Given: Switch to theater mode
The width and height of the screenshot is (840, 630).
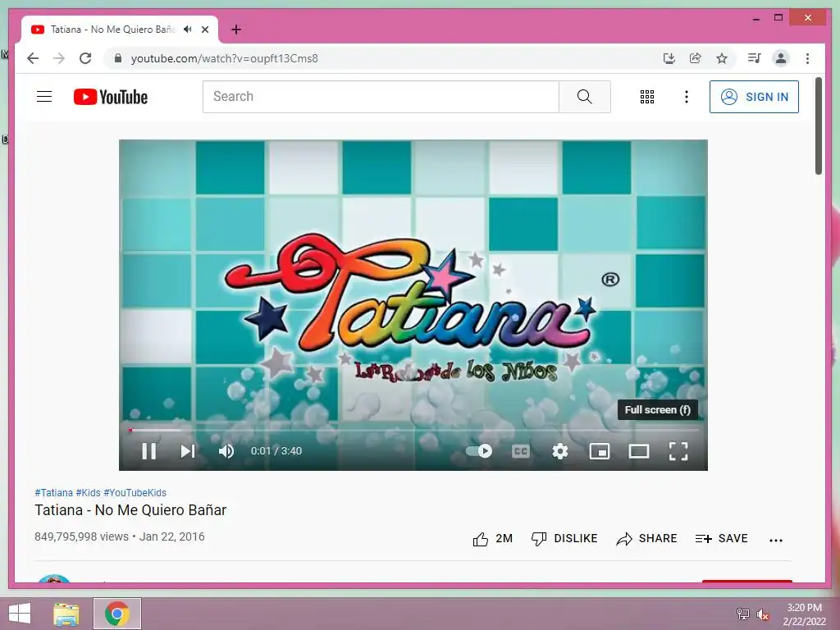Looking at the screenshot, I should [x=638, y=451].
